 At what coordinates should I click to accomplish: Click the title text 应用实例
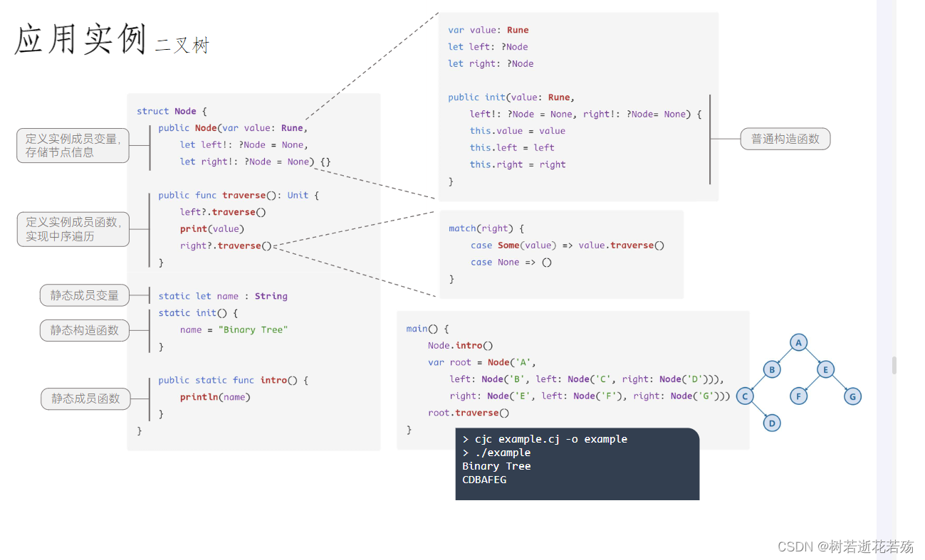[80, 39]
